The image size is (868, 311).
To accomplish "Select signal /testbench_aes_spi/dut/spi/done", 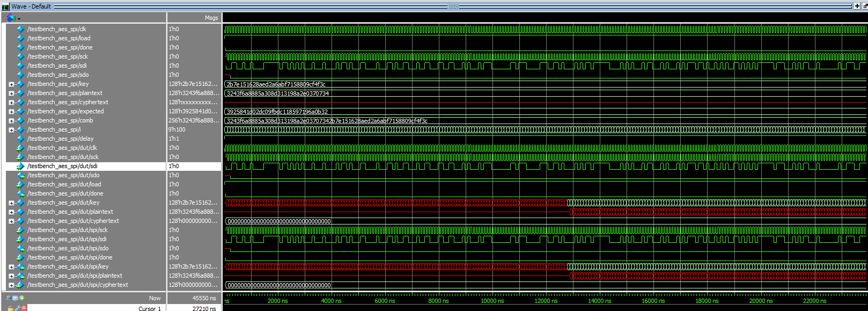I will (x=70, y=257).
